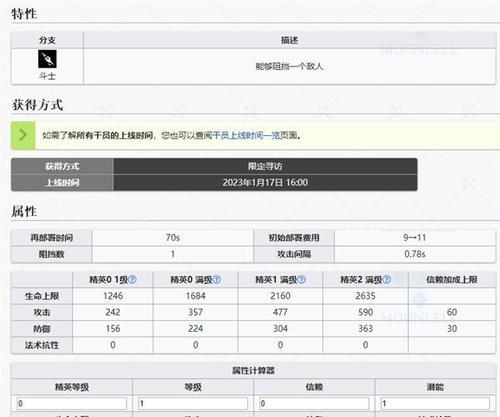This screenshot has height=417, width=500.
Task: Click the 信赖 input field
Action: [314, 403]
